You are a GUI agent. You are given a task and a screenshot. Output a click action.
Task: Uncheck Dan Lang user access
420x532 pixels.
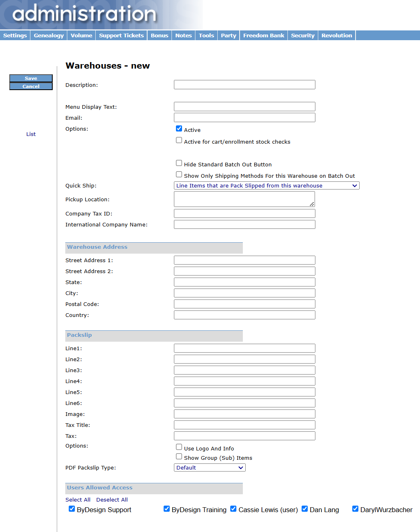point(305,509)
